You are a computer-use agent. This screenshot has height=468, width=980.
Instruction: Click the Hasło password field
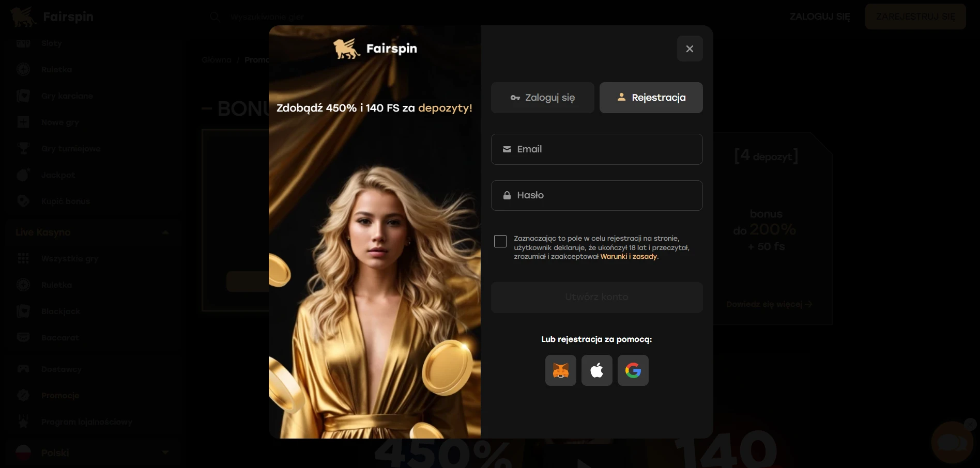pos(597,195)
